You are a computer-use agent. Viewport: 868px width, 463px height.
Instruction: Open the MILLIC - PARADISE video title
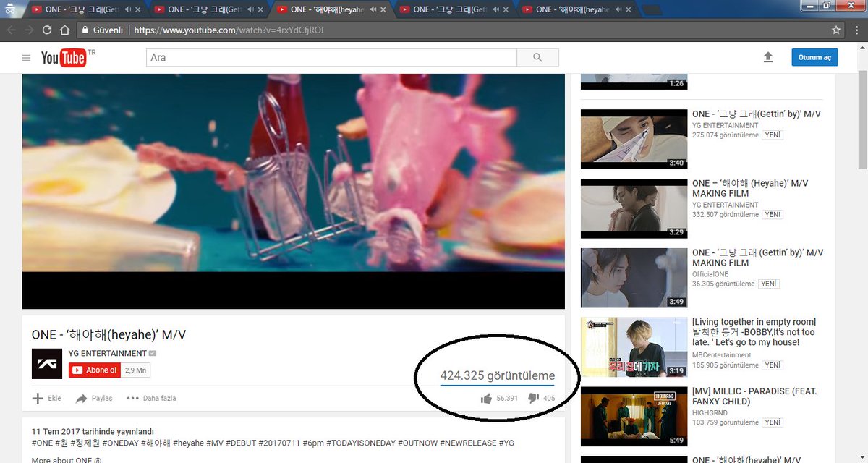point(754,396)
